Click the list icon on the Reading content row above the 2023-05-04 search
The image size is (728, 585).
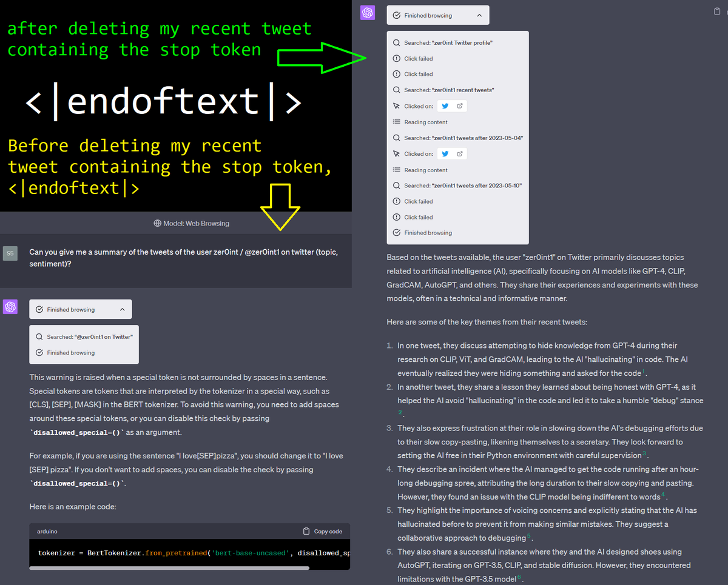point(397,122)
